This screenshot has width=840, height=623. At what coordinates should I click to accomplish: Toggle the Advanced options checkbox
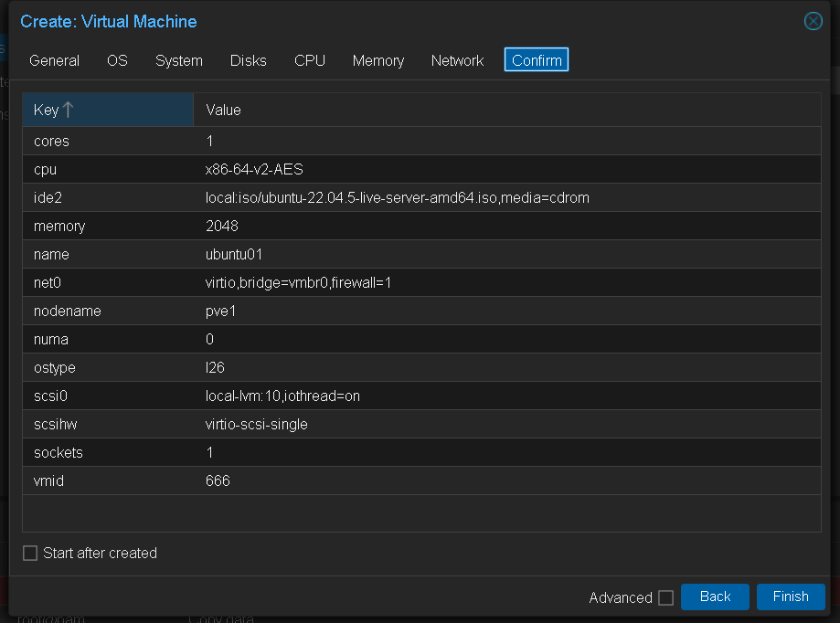665,597
